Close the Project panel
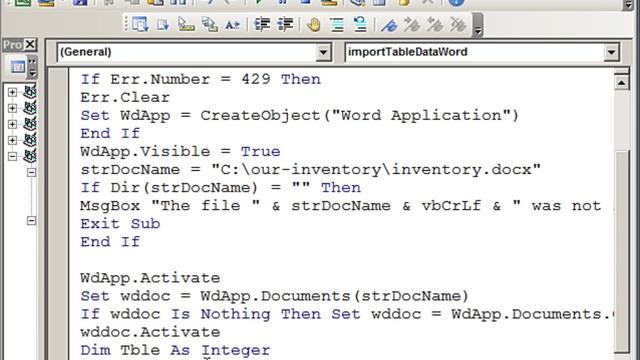The image size is (640, 360). click(30, 44)
